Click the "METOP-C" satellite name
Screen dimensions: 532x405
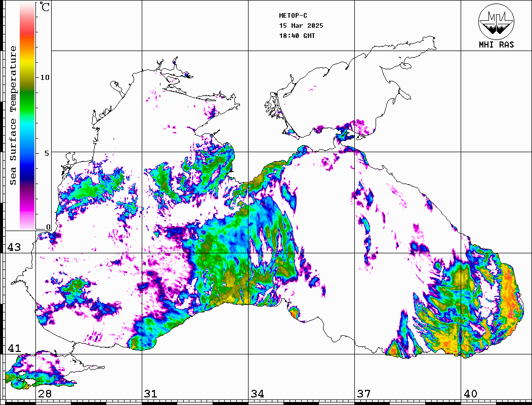(x=293, y=16)
